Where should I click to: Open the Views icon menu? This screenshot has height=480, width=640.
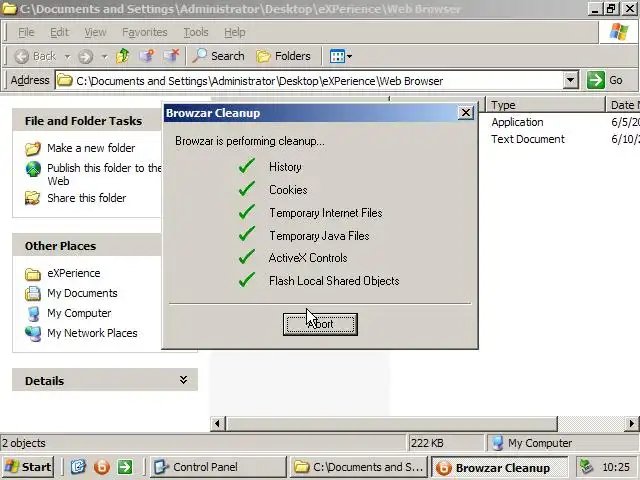pos(340,56)
